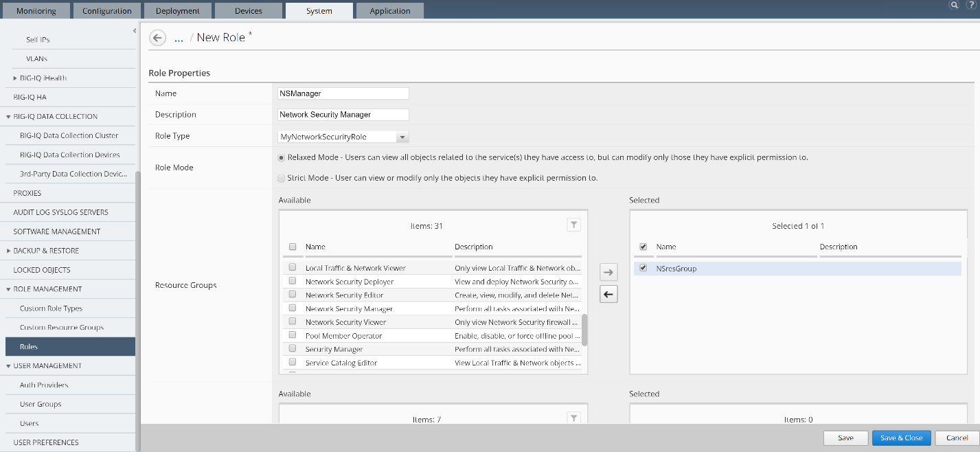Select the Strict Mode radio button

click(282, 179)
